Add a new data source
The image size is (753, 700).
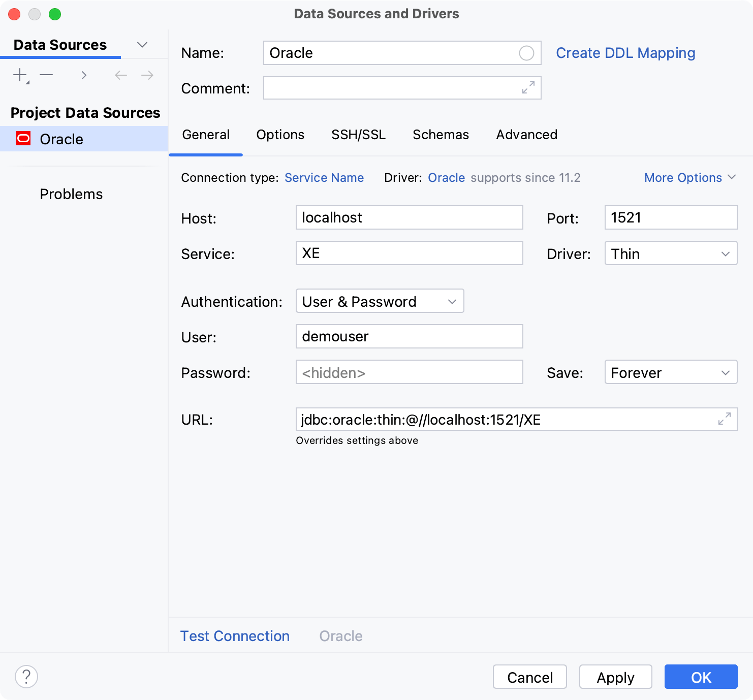19,75
